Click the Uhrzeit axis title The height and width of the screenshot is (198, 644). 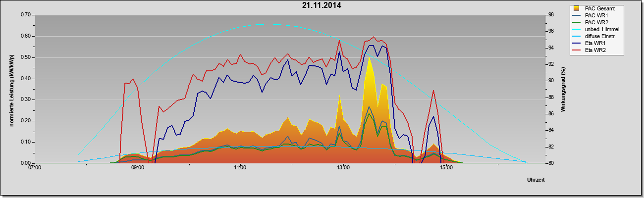point(536,180)
